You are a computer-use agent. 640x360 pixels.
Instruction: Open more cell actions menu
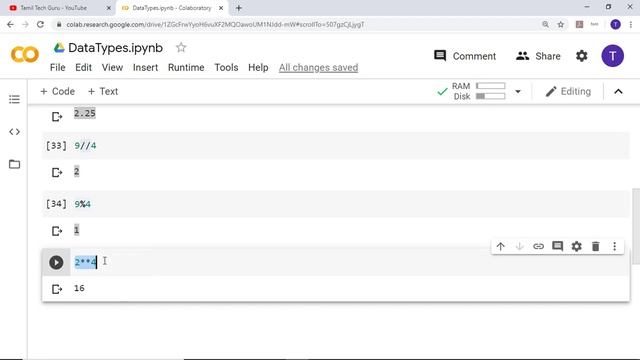pyautogui.click(x=614, y=246)
